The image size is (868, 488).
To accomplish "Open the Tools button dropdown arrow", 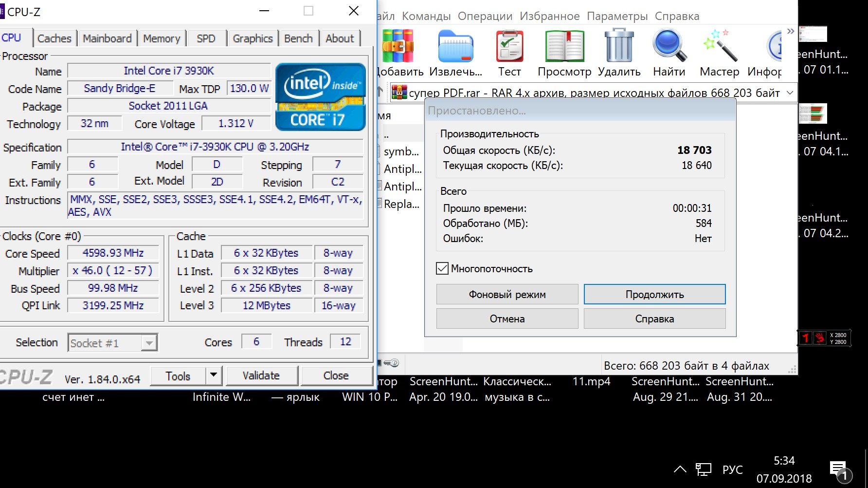I will 213,375.
